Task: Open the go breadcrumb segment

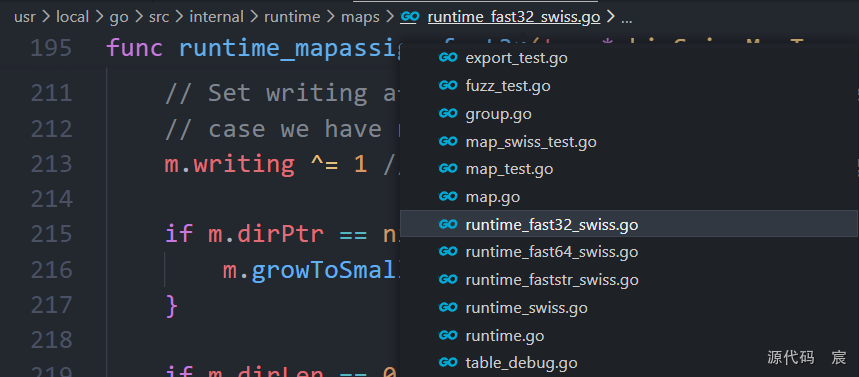Action: click(x=119, y=18)
